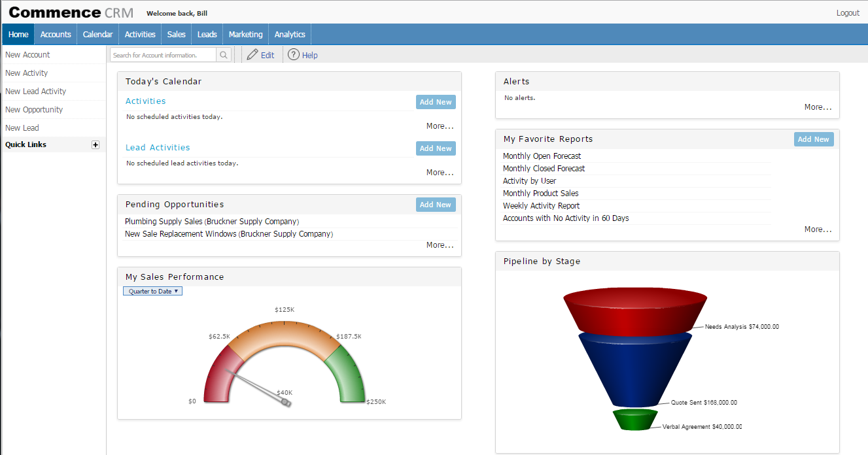Click New Lead in sidebar

point(22,128)
